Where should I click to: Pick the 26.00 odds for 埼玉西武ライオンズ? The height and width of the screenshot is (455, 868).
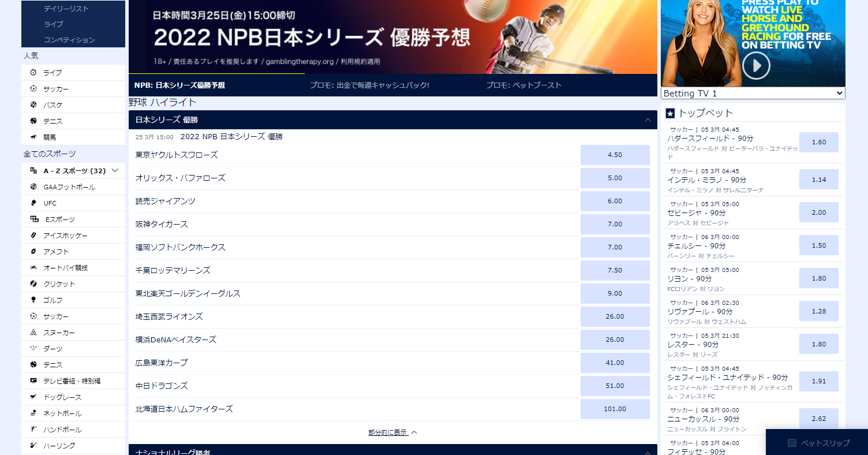tap(615, 316)
